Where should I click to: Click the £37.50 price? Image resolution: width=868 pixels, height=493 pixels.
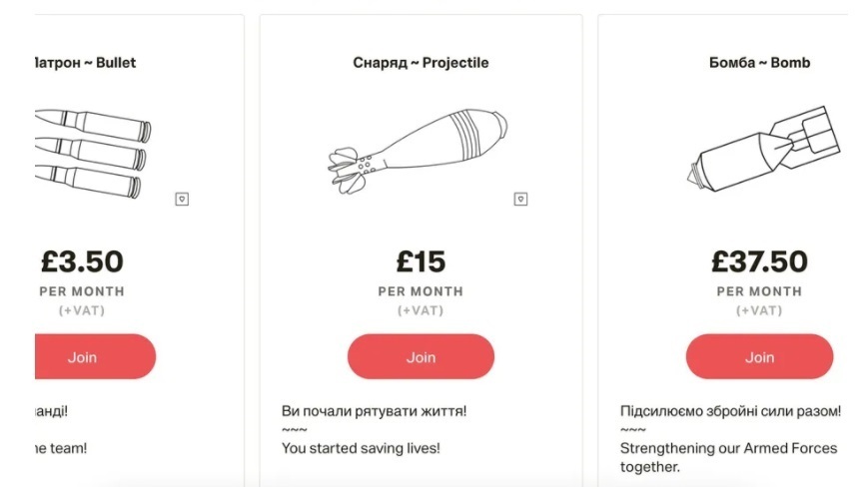point(759,261)
